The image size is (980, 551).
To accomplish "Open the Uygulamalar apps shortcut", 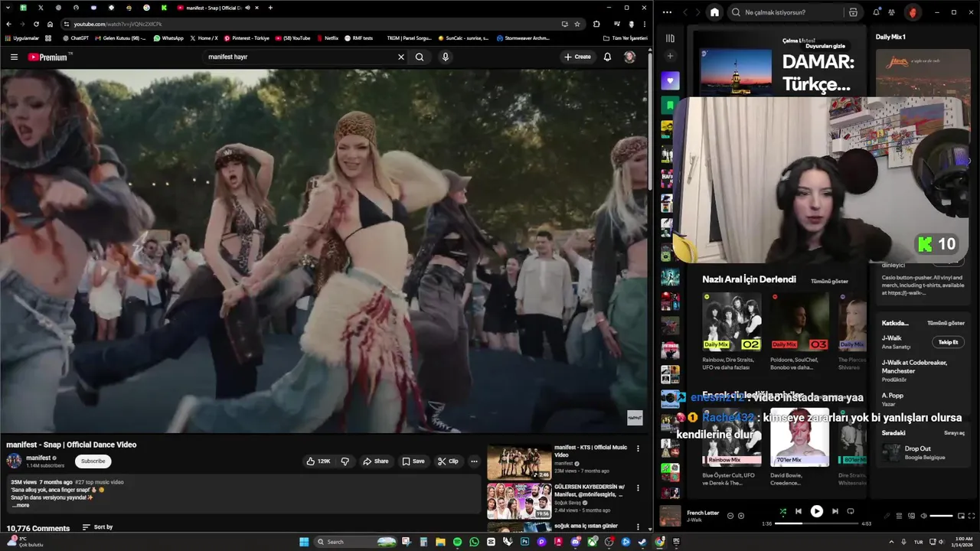I will (x=21, y=37).
